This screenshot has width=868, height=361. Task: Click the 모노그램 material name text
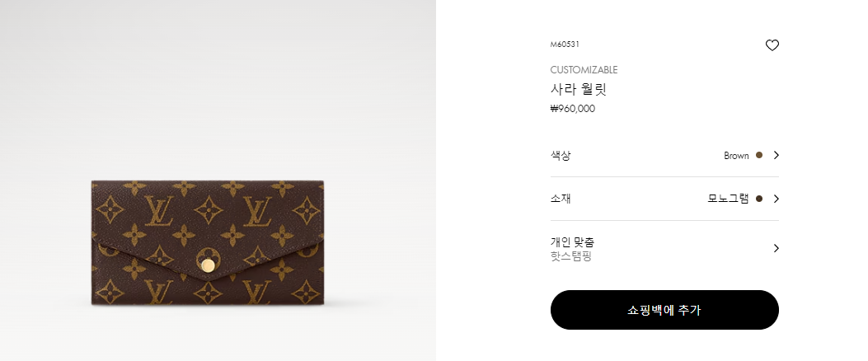coord(728,199)
